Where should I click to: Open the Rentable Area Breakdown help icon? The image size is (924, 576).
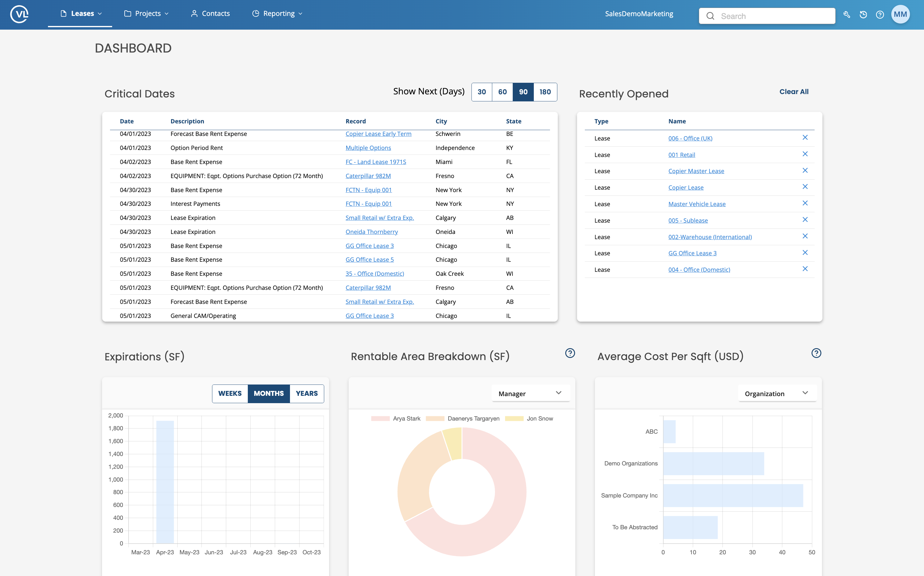pos(570,354)
